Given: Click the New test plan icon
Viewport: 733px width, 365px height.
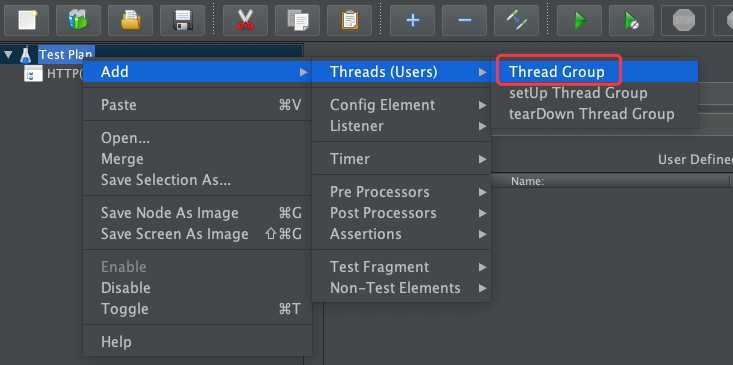Looking at the screenshot, I should click(x=27, y=21).
